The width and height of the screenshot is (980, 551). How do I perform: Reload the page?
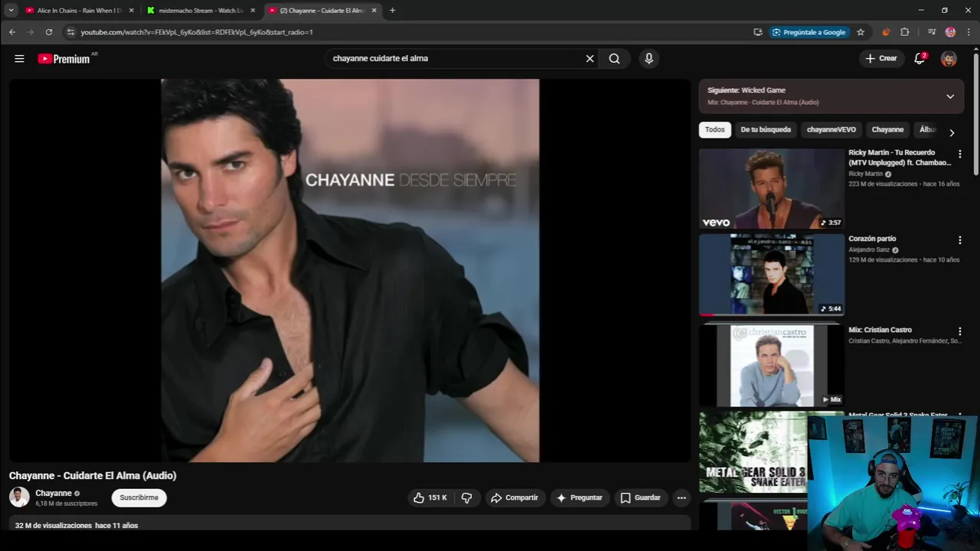(x=49, y=32)
